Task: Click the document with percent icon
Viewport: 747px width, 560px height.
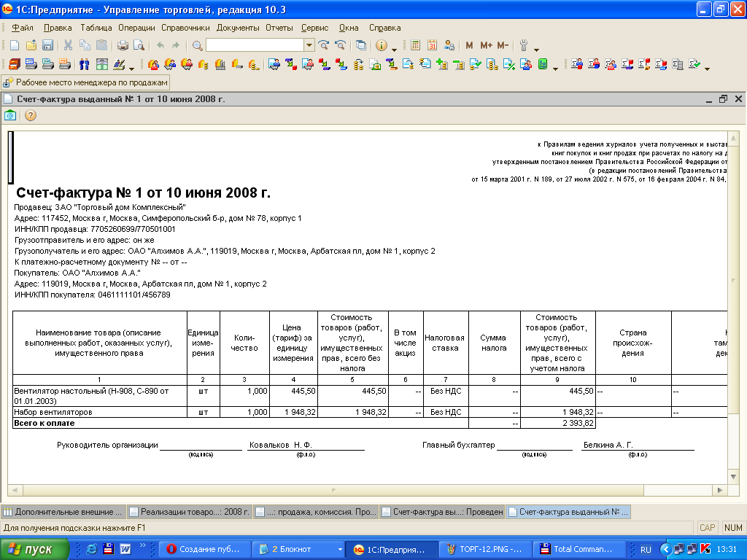Action: (508, 64)
